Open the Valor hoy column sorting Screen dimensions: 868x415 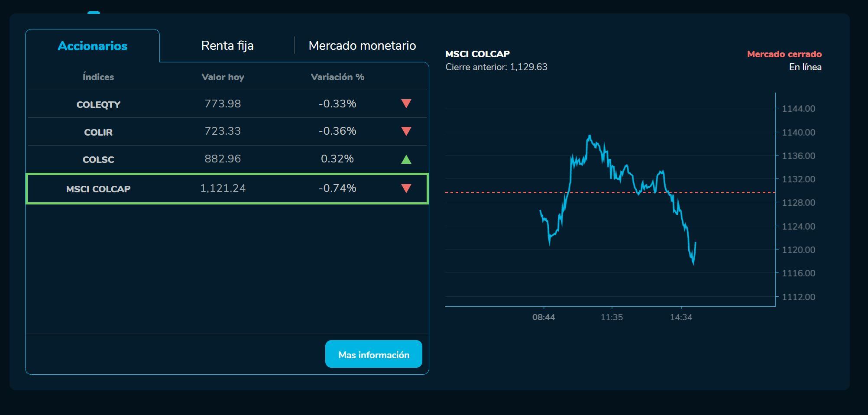223,77
